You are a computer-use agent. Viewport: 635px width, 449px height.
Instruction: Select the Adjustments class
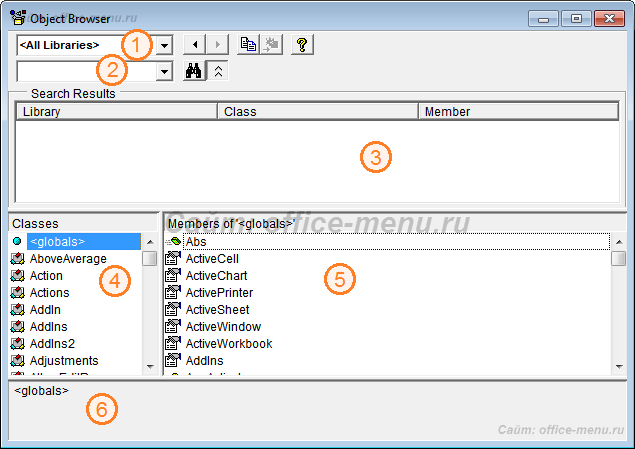[x=64, y=360]
